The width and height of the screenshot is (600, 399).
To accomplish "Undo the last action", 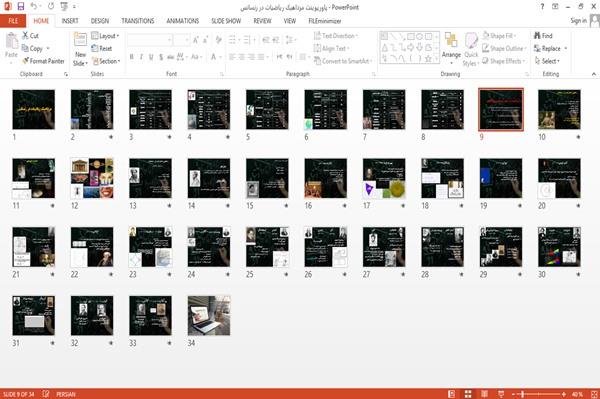I will coord(34,6).
